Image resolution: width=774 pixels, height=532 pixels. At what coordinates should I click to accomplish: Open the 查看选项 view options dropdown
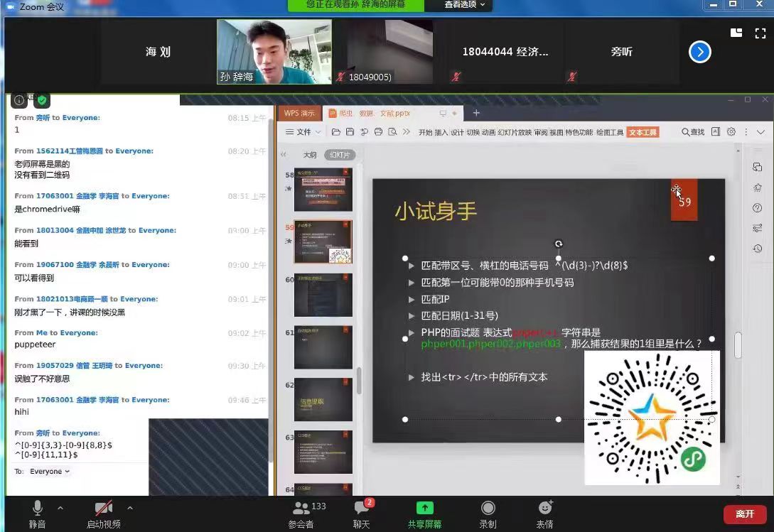pyautogui.click(x=465, y=5)
